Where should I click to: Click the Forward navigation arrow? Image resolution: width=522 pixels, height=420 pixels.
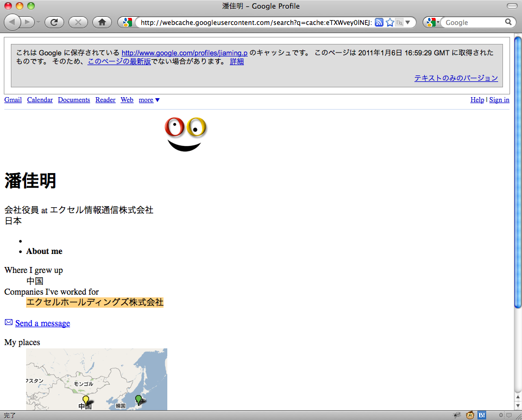28,22
